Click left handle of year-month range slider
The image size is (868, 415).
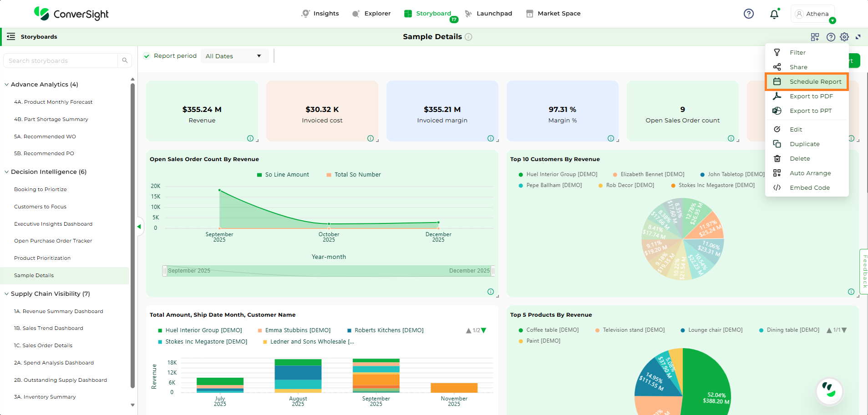[x=165, y=271]
